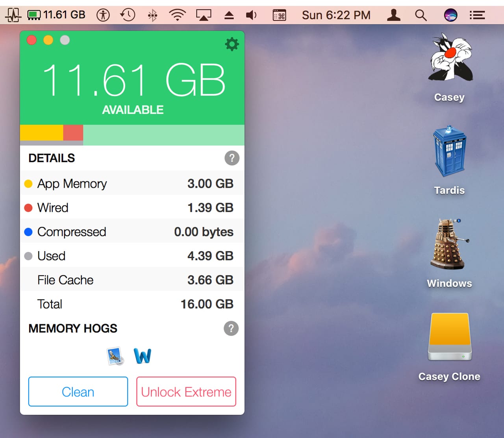Click the help icon beside MEMORY HOGS

click(x=231, y=328)
